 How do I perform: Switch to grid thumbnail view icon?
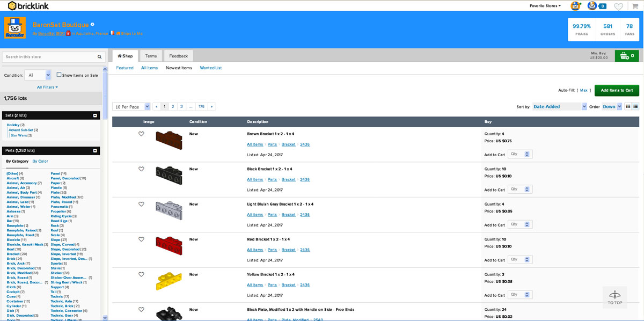tap(628, 107)
